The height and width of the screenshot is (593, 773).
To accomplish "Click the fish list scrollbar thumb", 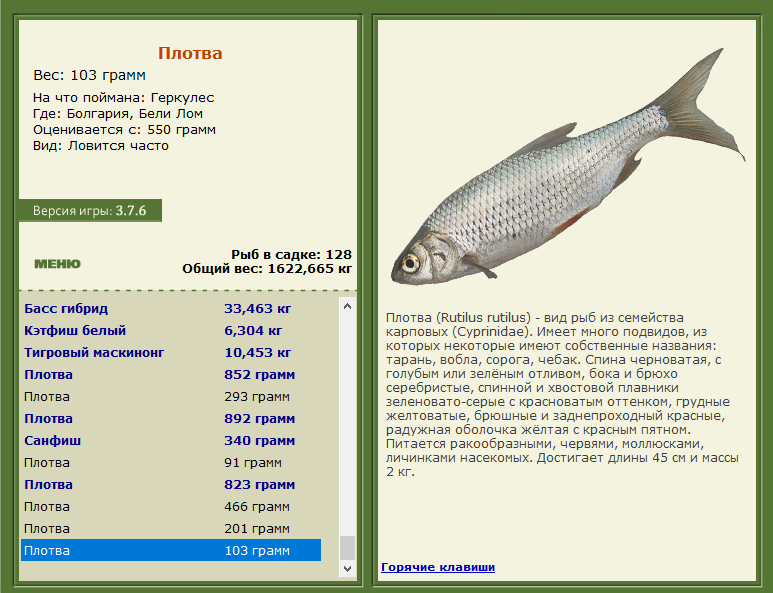I will click(347, 548).
